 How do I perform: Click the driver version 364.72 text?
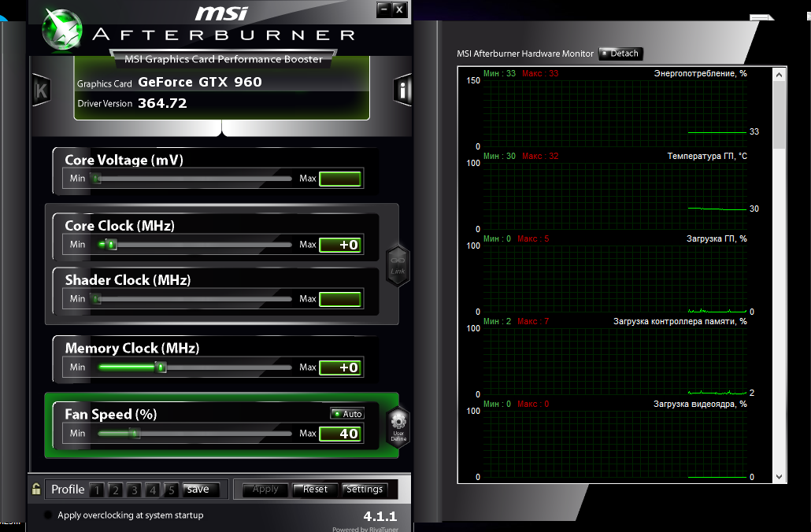click(x=162, y=103)
